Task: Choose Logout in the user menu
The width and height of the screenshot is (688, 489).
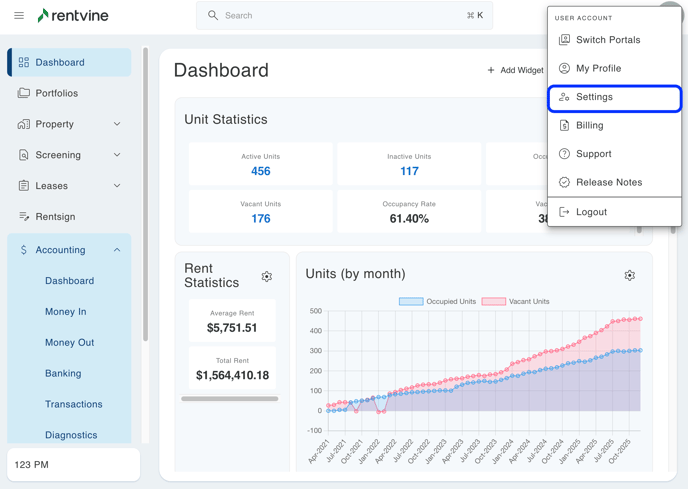Action: pyautogui.click(x=591, y=212)
